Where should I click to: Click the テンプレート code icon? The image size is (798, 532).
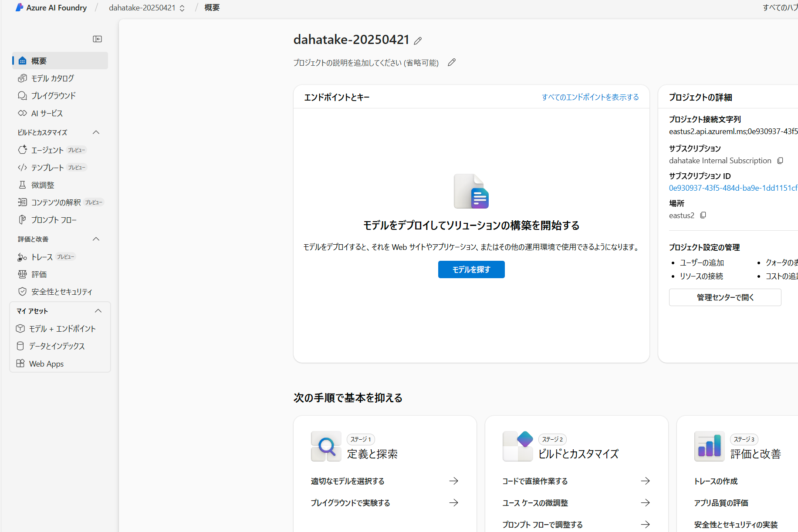point(23,168)
